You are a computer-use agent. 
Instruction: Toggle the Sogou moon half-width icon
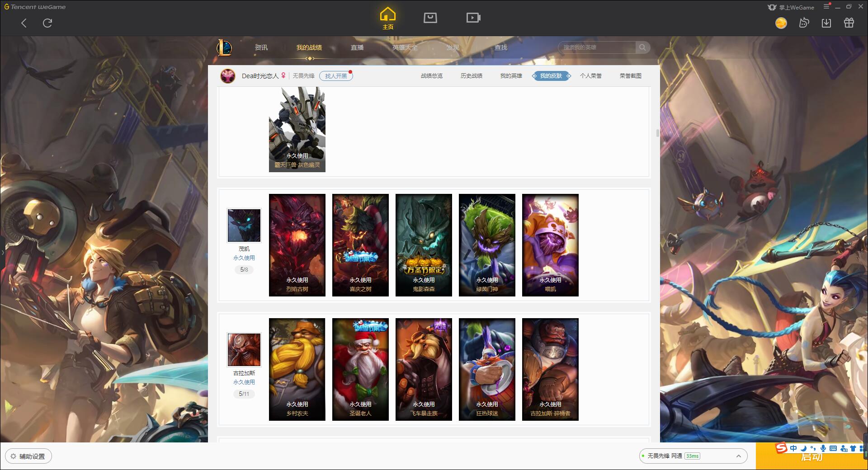804,448
